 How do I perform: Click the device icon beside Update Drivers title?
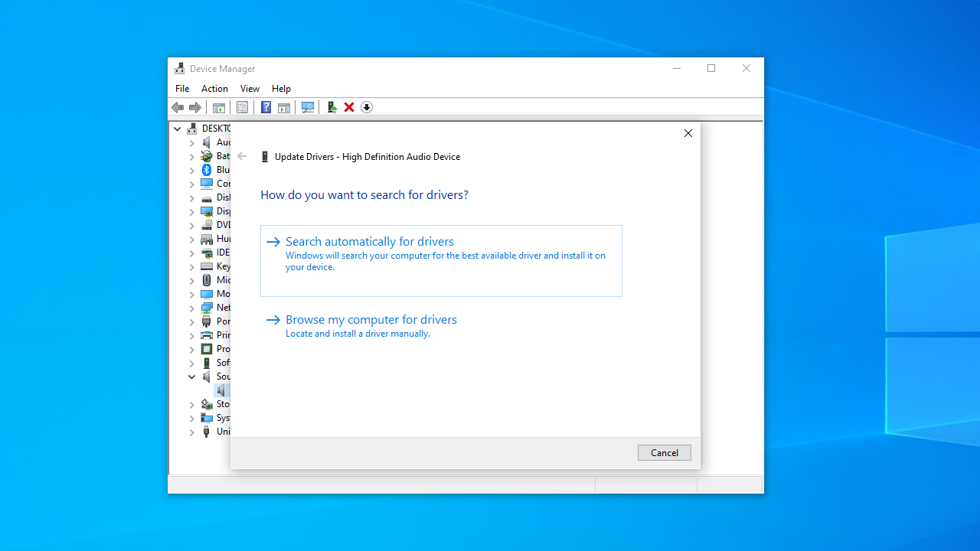point(265,157)
